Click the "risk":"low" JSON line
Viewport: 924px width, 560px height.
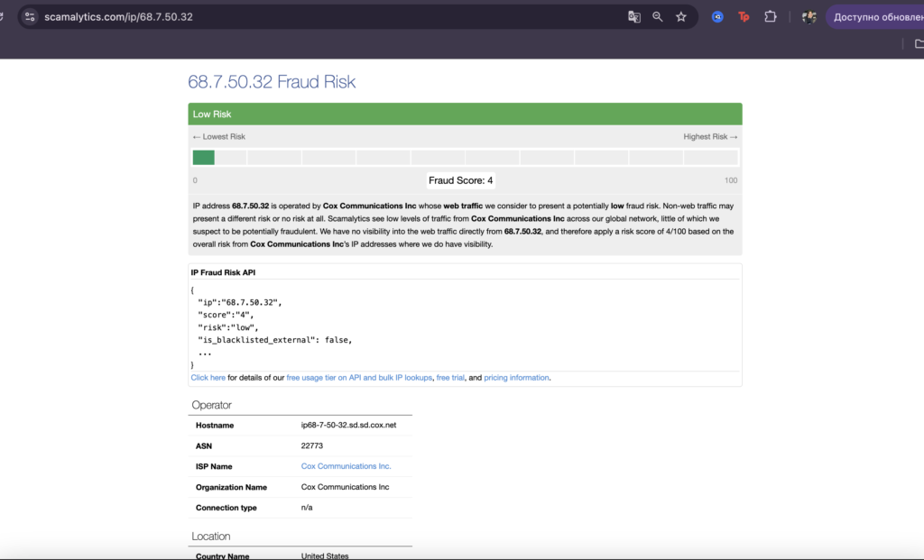coord(228,327)
